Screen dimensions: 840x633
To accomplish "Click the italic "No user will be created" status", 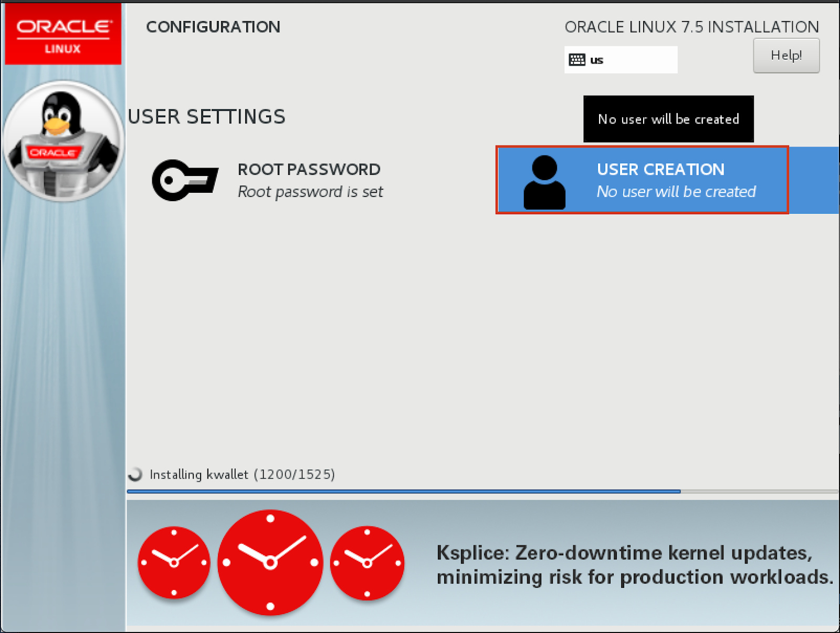I will click(676, 192).
